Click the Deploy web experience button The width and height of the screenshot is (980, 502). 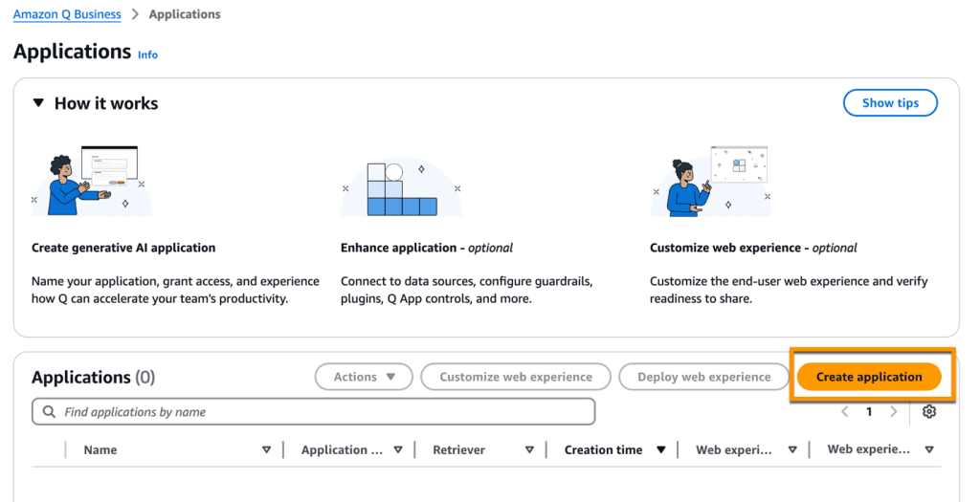coord(703,377)
